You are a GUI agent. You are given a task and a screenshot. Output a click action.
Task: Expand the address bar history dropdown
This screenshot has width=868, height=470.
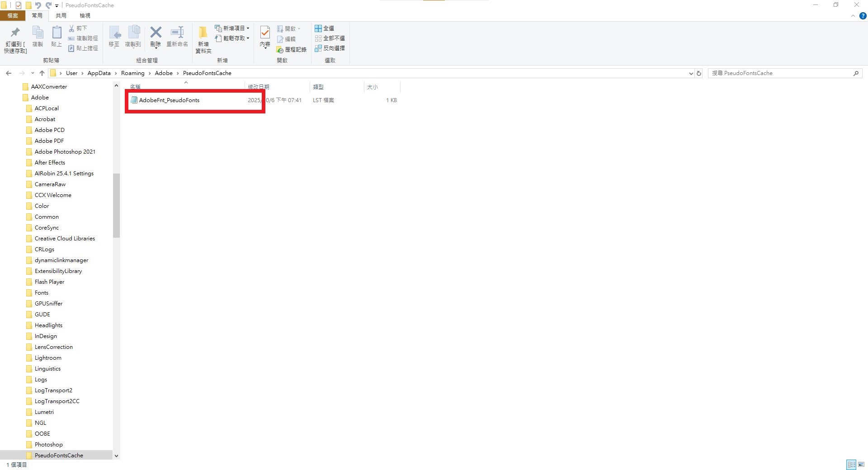point(691,73)
